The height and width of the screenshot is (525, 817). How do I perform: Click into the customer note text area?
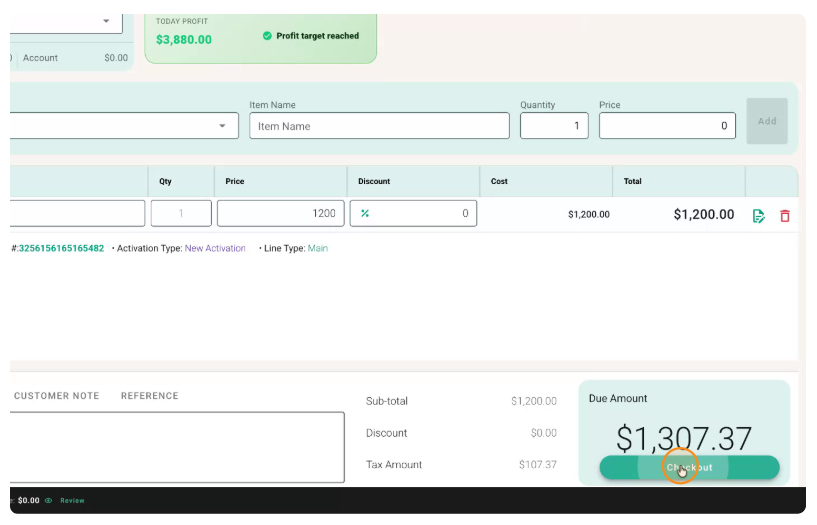point(177,447)
